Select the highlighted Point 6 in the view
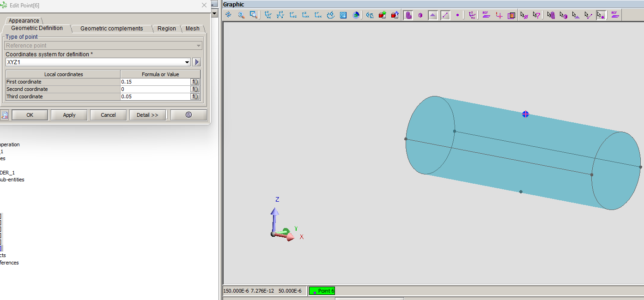Viewport: 644px width, 300px height. [x=525, y=114]
